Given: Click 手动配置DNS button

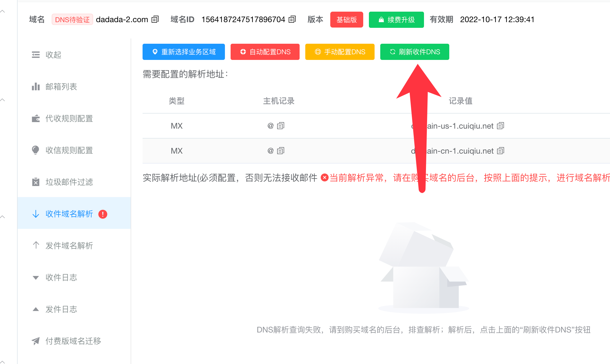Looking at the screenshot, I should [x=340, y=52].
